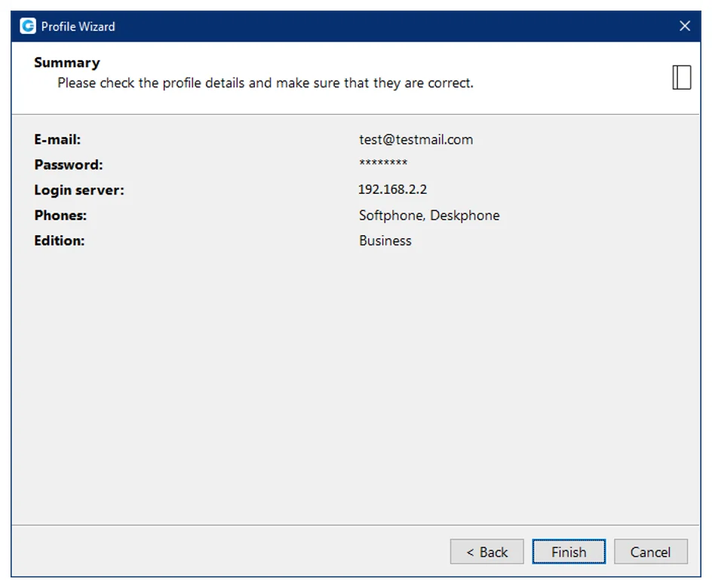The width and height of the screenshot is (712, 588).
Task: Click the Finish button
Action: tap(569, 552)
